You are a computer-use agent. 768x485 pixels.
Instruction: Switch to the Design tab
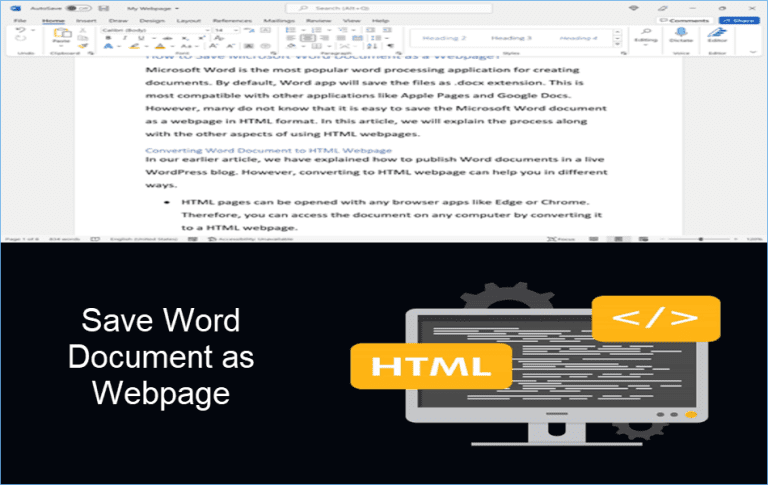(152, 21)
